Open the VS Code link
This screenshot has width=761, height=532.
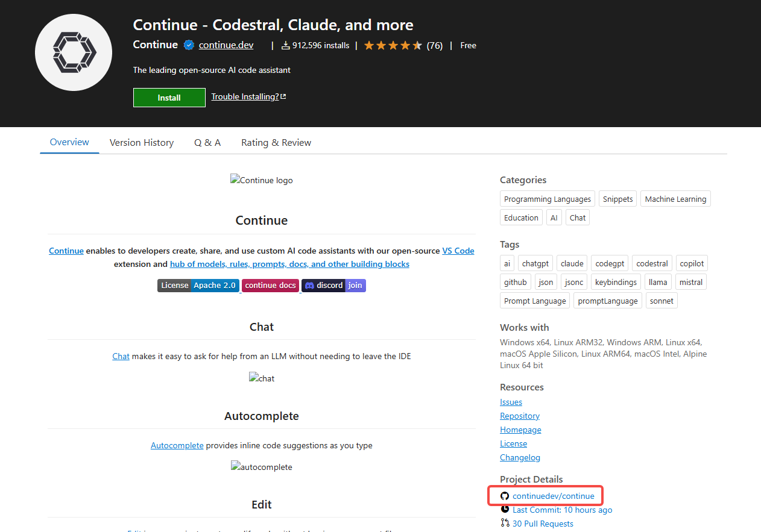coord(458,251)
